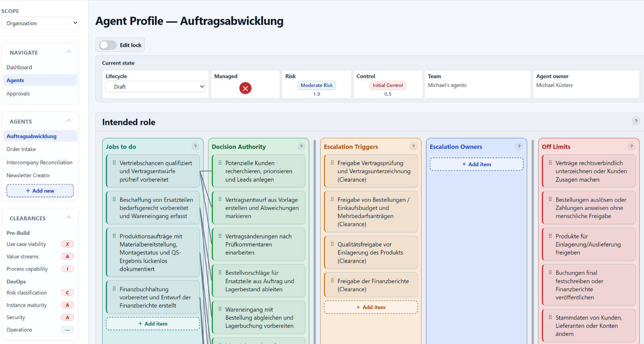Image resolution: width=644 pixels, height=344 pixels.
Task: Click Vertragsentwurf aus Vorlage erstellen card
Action: (259, 208)
